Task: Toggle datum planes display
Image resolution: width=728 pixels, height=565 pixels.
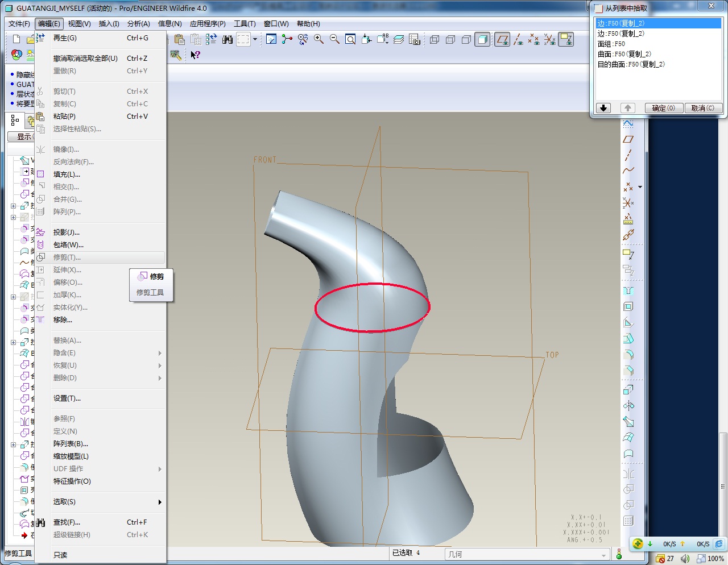Action: tap(502, 39)
